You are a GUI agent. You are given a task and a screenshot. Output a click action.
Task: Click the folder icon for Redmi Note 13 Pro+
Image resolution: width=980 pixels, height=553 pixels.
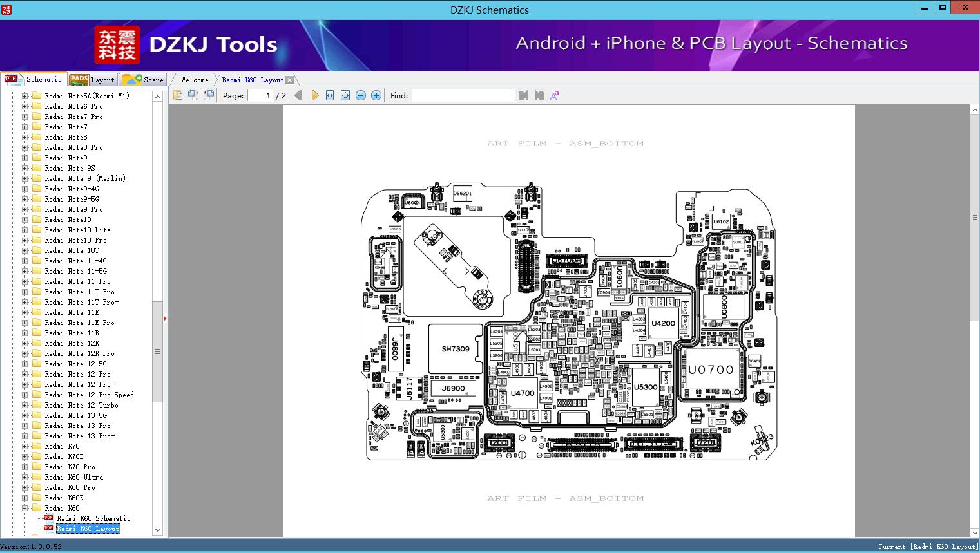point(37,436)
